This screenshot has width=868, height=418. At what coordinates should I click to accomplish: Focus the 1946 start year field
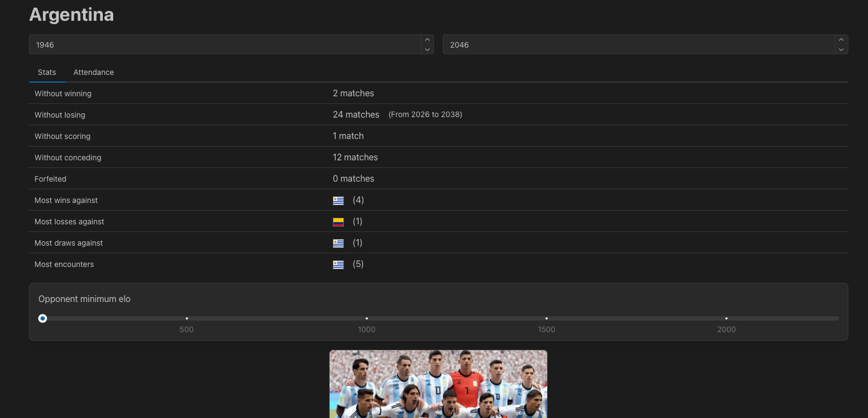[224, 45]
